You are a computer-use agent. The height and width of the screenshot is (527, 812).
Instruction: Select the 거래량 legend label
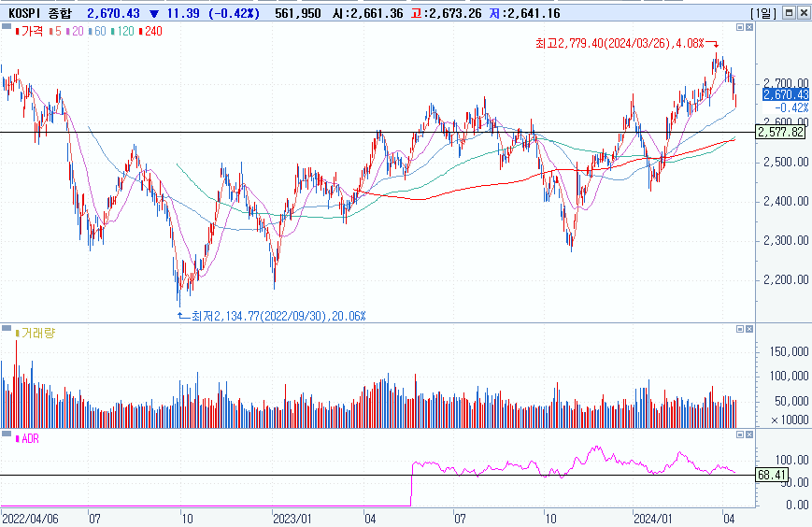coord(36,333)
